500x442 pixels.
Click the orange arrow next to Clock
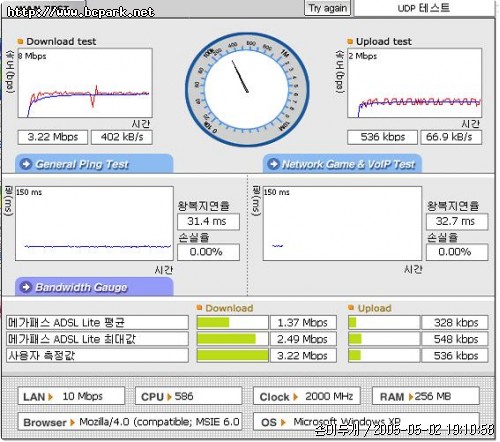click(x=295, y=397)
